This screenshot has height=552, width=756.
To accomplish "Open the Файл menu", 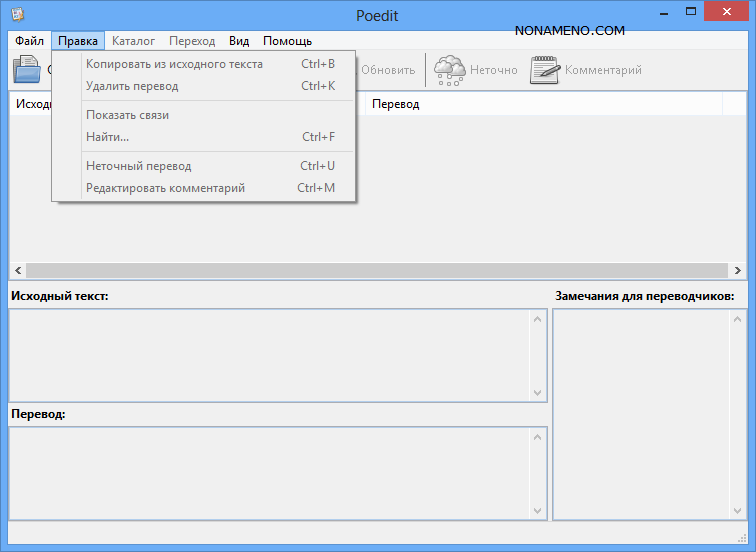I will tap(29, 41).
